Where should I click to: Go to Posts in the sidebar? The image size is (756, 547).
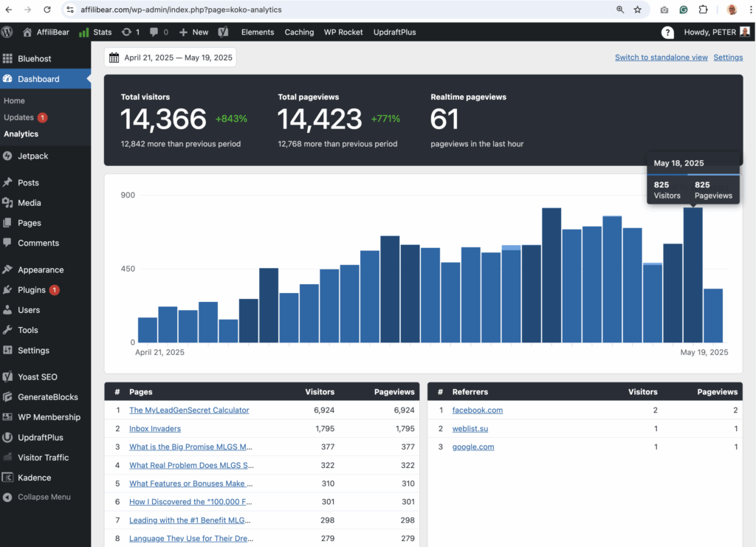click(45, 182)
